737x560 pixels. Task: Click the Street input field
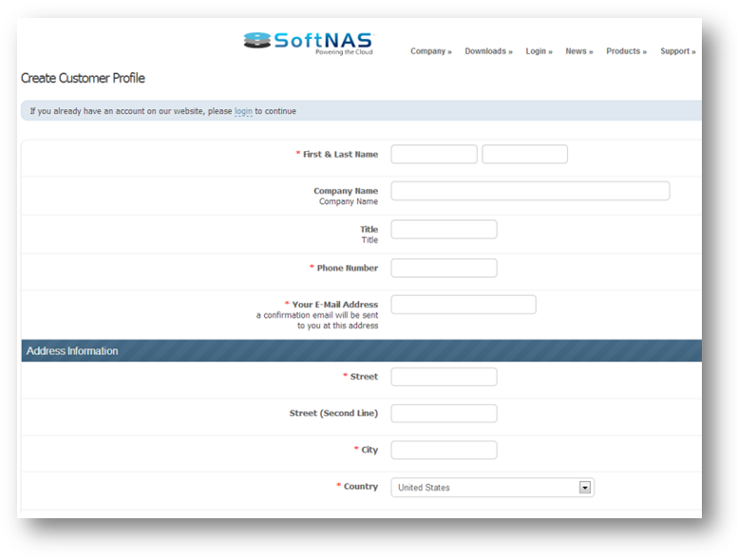coord(444,377)
